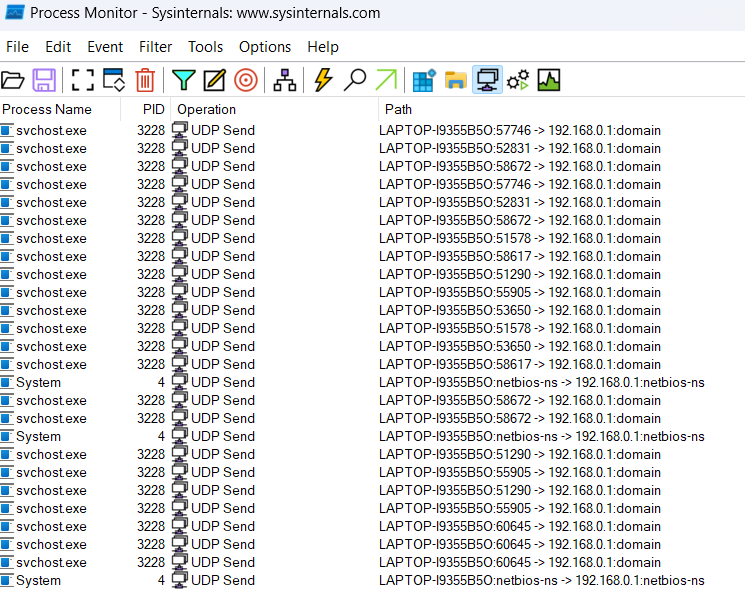
Task: Open the File menu
Action: (18, 47)
